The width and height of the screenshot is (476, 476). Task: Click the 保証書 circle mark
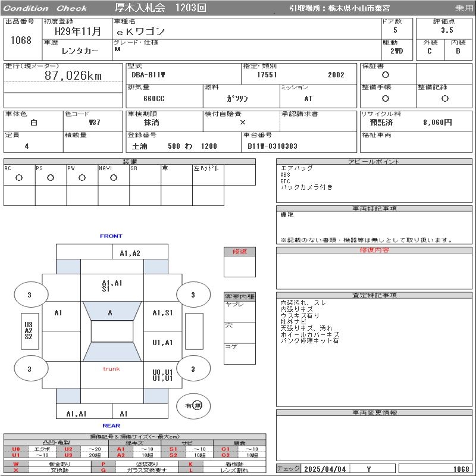click(386, 75)
